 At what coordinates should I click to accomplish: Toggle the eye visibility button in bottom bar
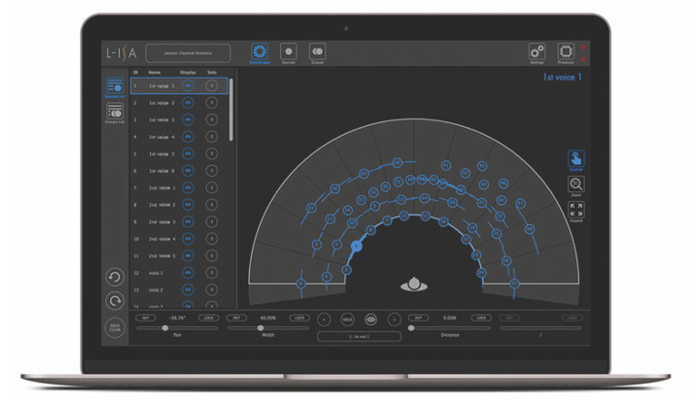pos(371,319)
